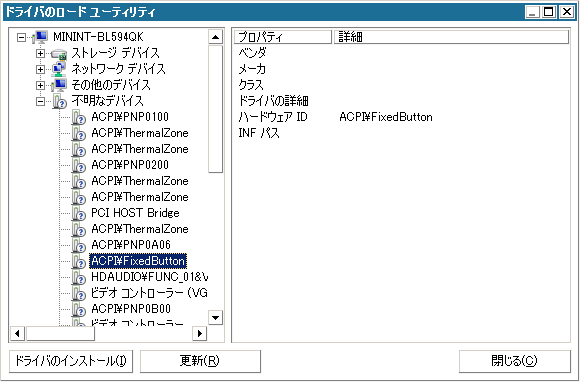The height and width of the screenshot is (382, 580).
Task: Select the ACPI¥PNP0200 device
Action: pos(130,165)
